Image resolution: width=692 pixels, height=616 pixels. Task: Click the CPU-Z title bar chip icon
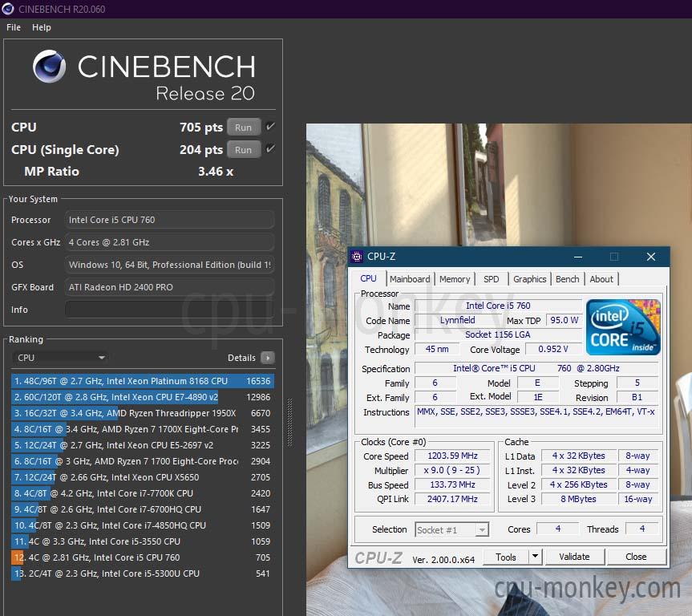coord(357,257)
